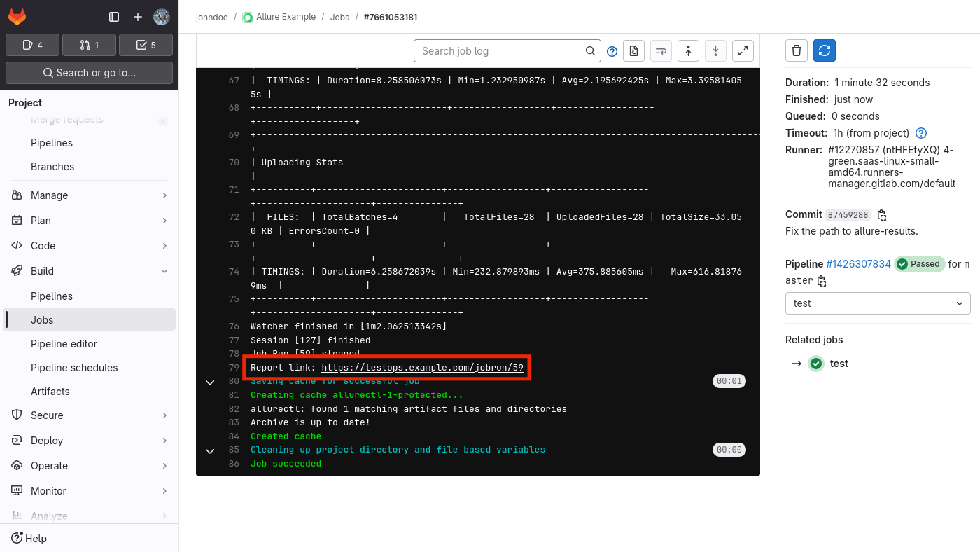Open pipeline #1426307834

858,264
